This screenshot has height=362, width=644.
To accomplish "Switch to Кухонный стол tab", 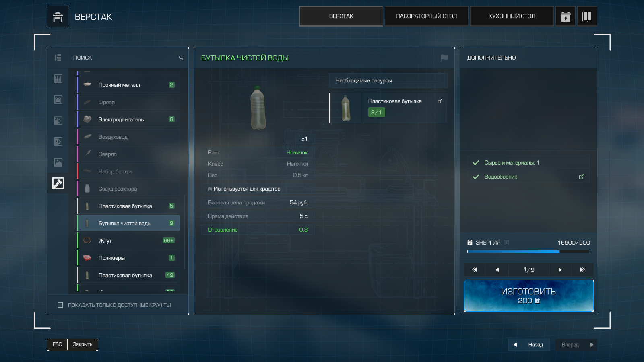I will [512, 16].
